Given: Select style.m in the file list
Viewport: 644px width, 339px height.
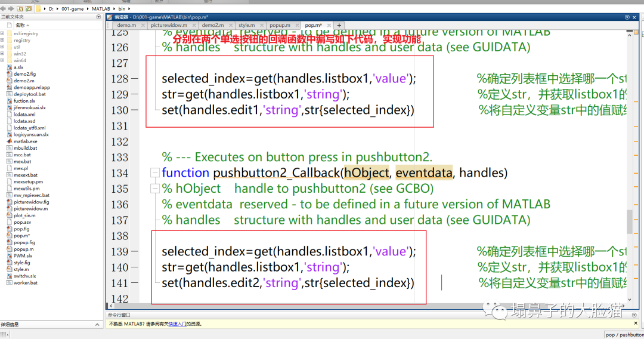Looking at the screenshot, I should (21, 269).
